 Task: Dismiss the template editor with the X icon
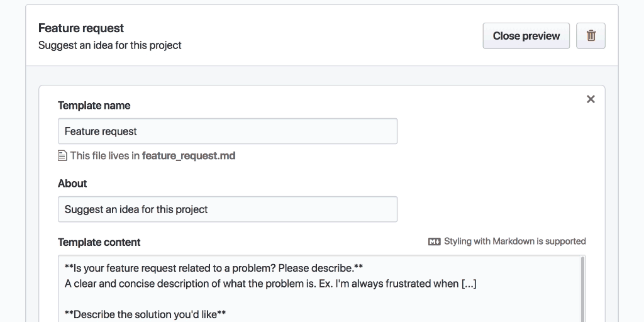click(x=590, y=99)
